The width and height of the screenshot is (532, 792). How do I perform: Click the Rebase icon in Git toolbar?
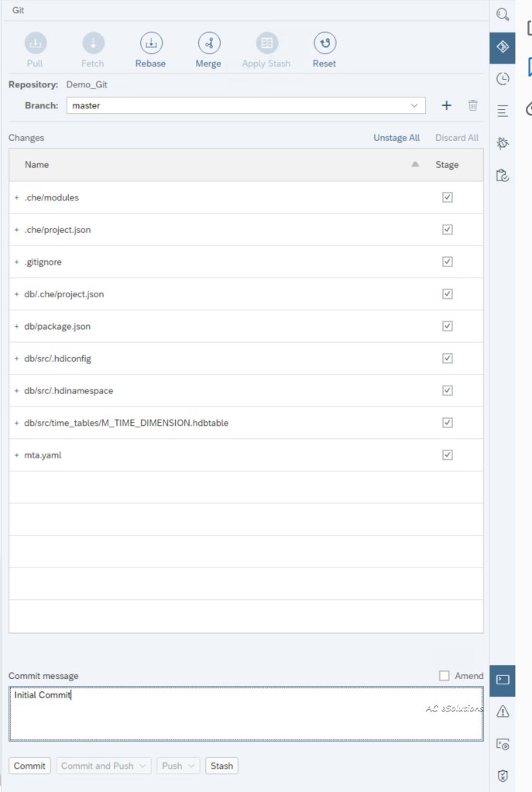[x=150, y=43]
